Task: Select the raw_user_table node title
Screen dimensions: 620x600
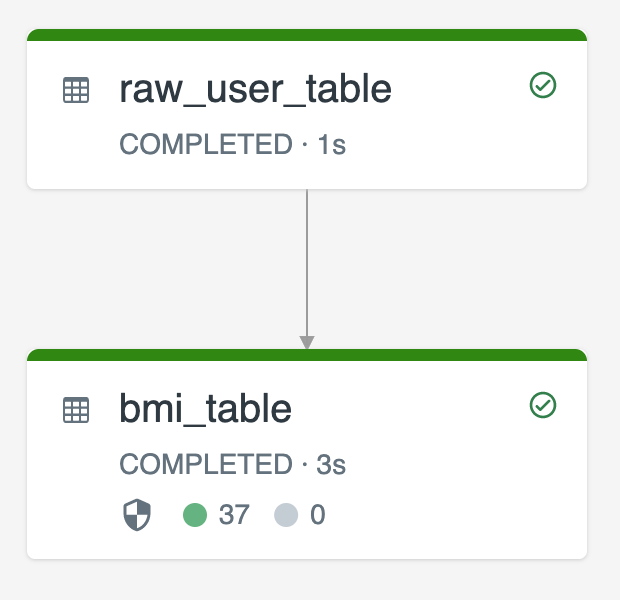Action: pyautogui.click(x=255, y=90)
